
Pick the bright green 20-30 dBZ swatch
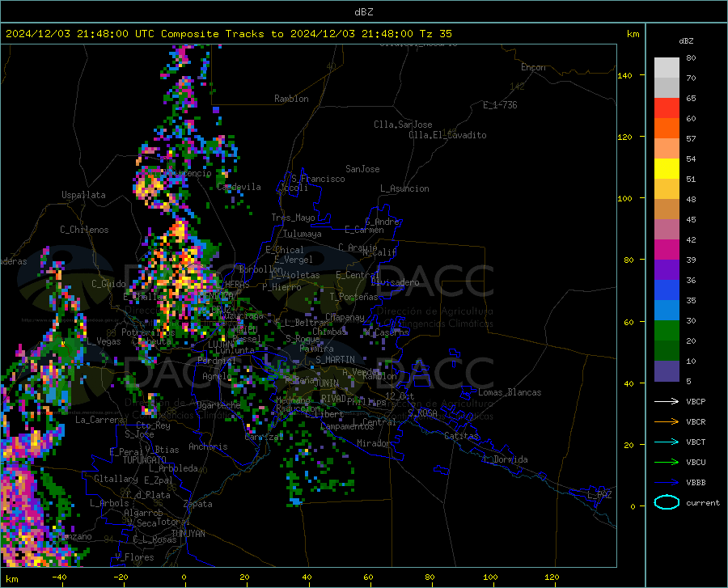pyautogui.click(x=667, y=331)
